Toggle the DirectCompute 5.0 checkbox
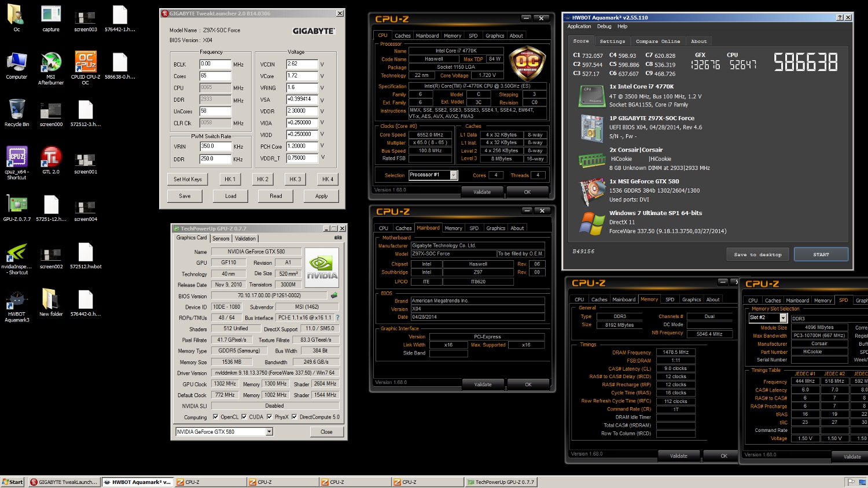This screenshot has height=488, width=868. coord(295,417)
